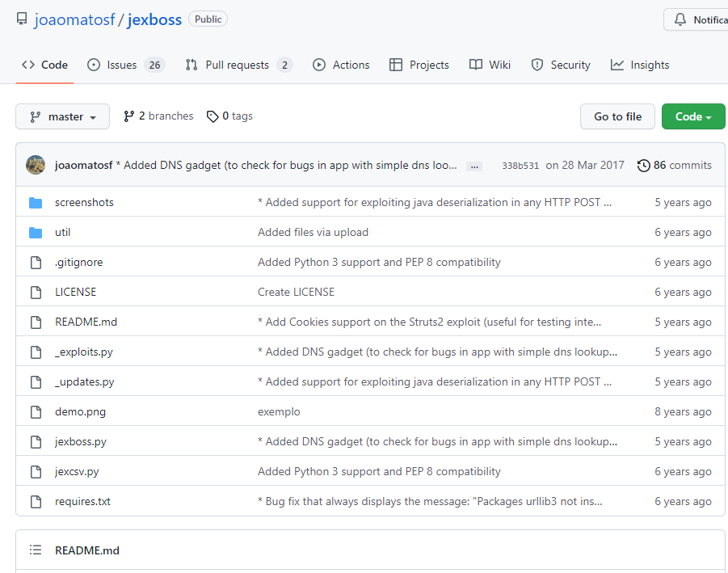The image size is (728, 573).
Task: Switch to the Issues tab
Action: 126,65
